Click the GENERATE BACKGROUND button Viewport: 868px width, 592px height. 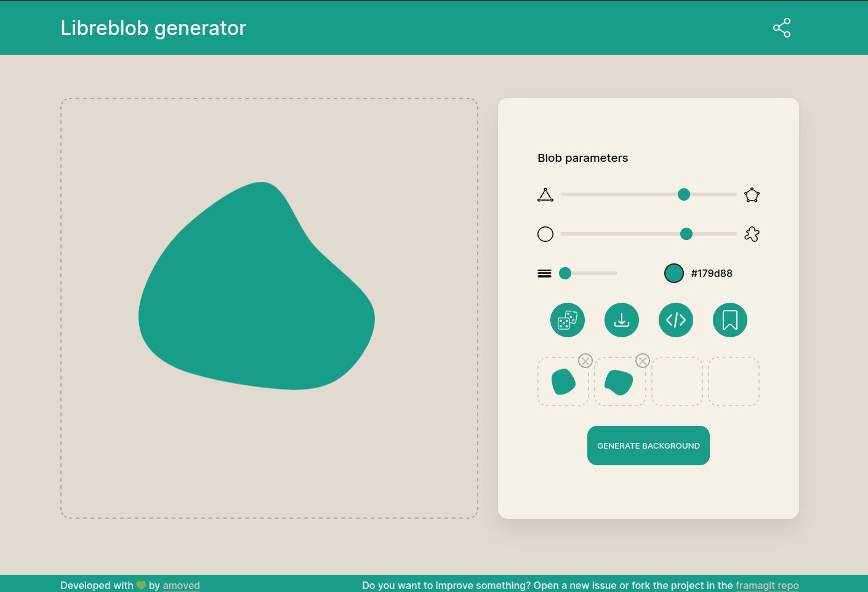tap(648, 445)
